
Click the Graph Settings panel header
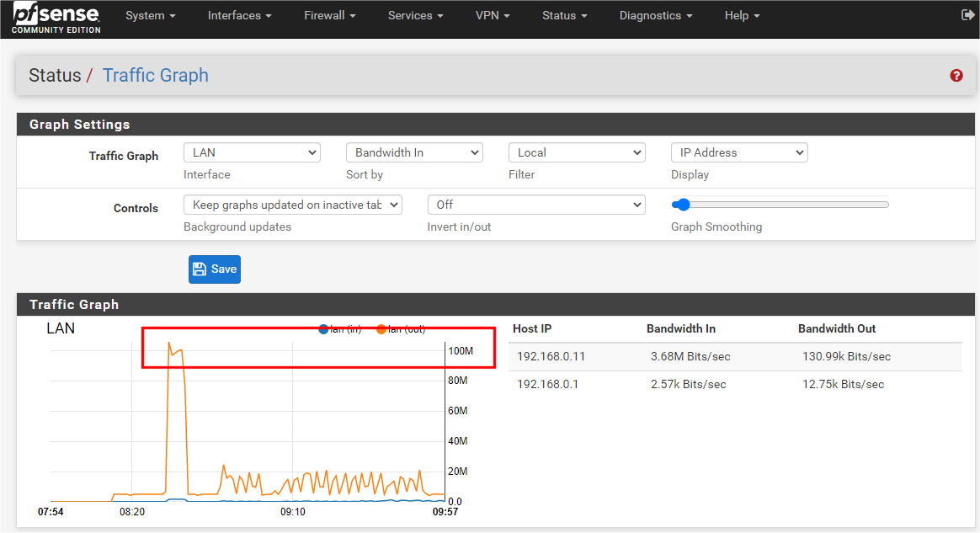pos(496,125)
